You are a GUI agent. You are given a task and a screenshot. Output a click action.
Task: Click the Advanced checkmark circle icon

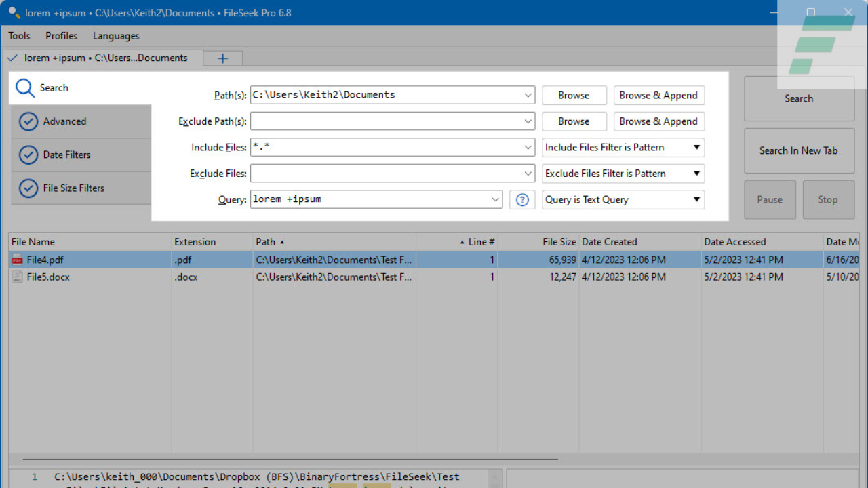28,121
